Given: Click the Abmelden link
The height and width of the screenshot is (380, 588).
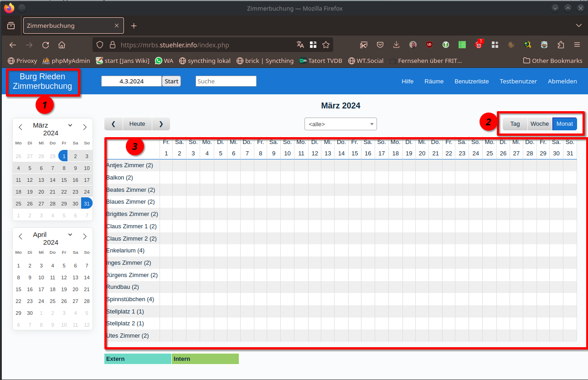Looking at the screenshot, I should click(562, 82).
